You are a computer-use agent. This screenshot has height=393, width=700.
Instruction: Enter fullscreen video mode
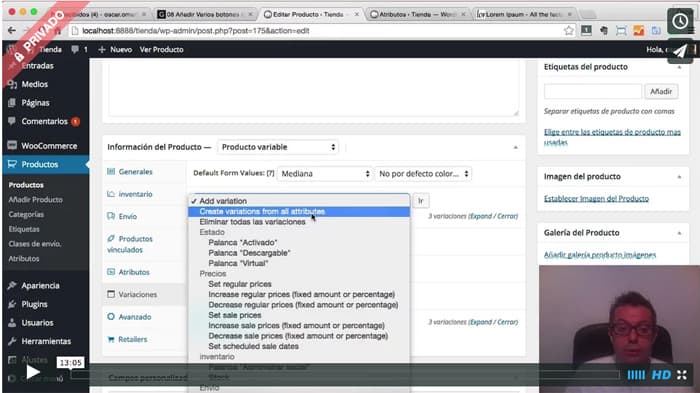coord(682,375)
